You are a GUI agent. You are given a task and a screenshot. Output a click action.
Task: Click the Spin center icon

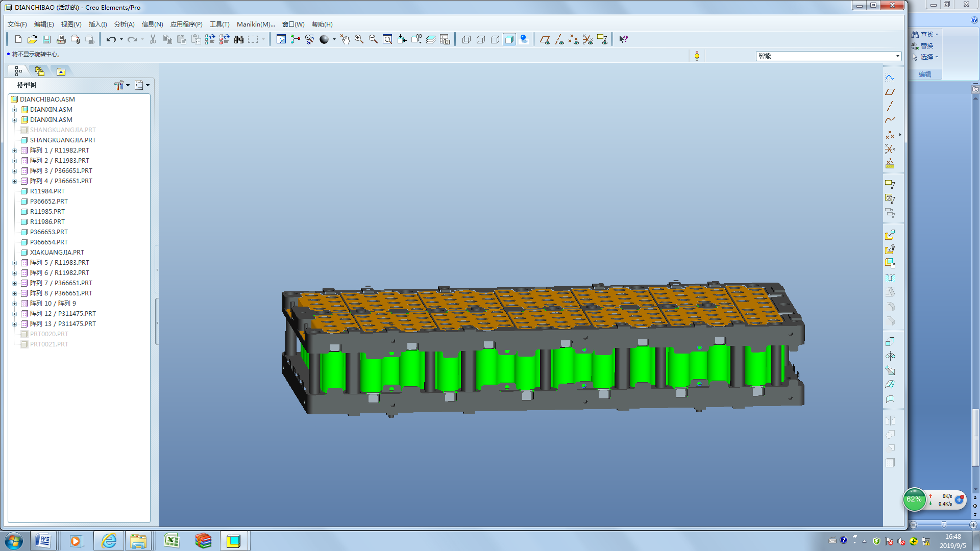pyautogui.click(x=295, y=39)
